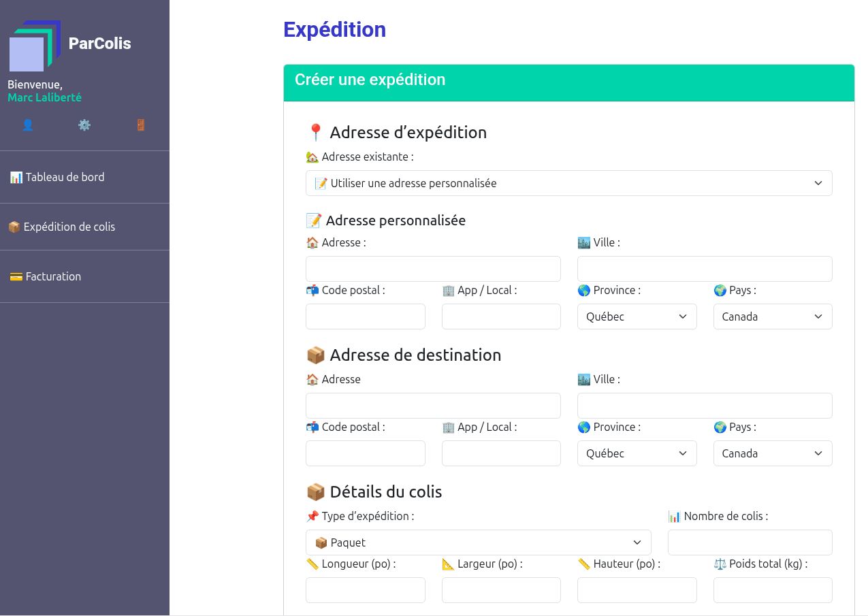Log out using the door icon
The width and height of the screenshot is (868, 616).
141,125
